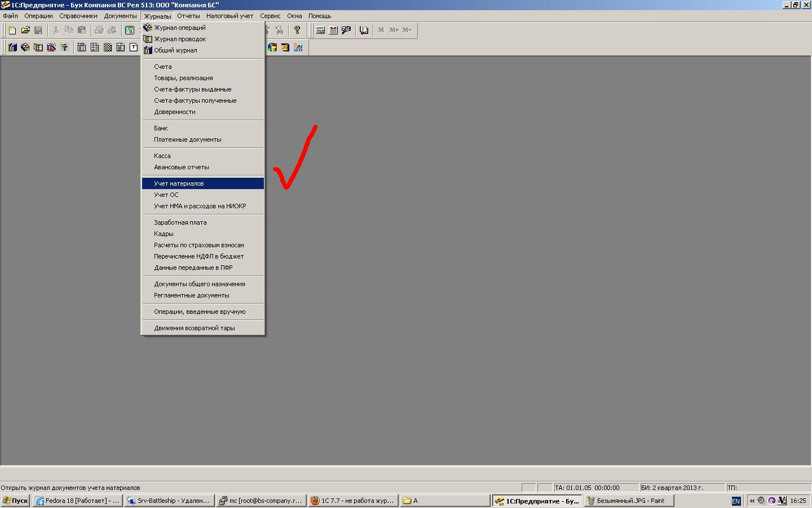
Task: Select Учет НМА и расходов на НИОКР
Action: point(203,206)
